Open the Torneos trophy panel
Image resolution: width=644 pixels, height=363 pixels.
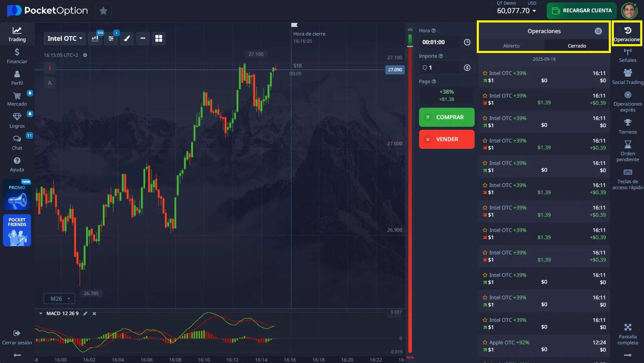[x=627, y=127]
